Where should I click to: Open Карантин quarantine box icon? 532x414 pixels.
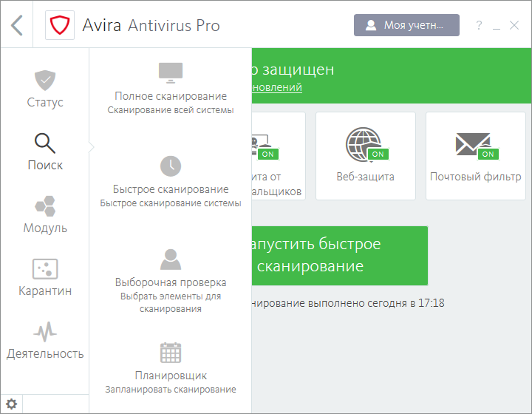pyautogui.click(x=45, y=269)
